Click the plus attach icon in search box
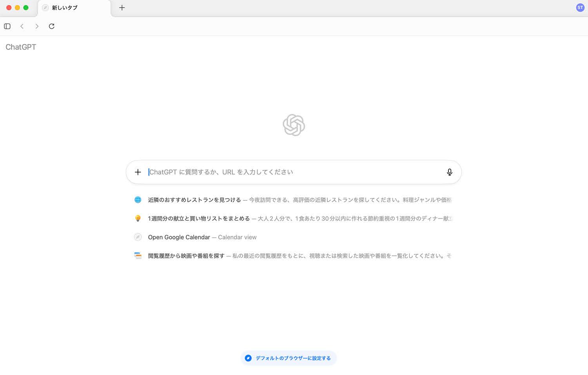The width and height of the screenshot is (588, 375). click(138, 172)
